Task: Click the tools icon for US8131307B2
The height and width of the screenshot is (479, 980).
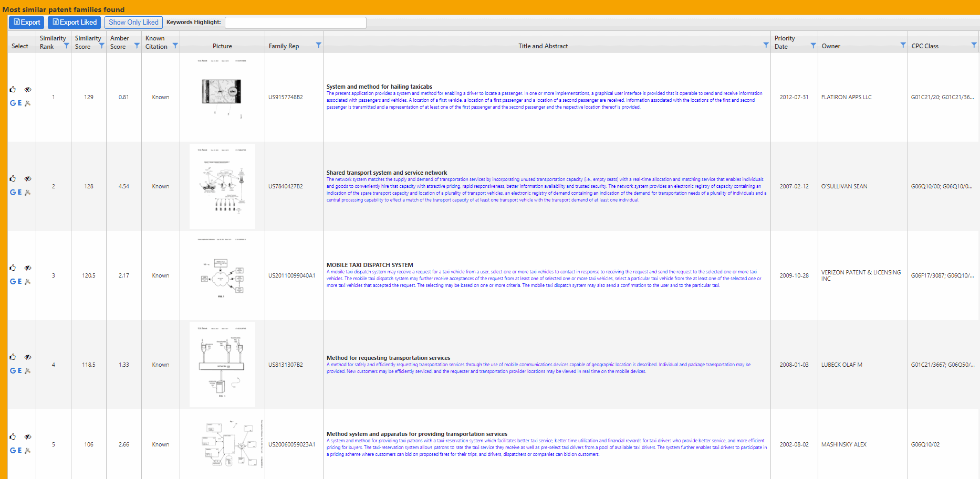Action: coord(28,371)
